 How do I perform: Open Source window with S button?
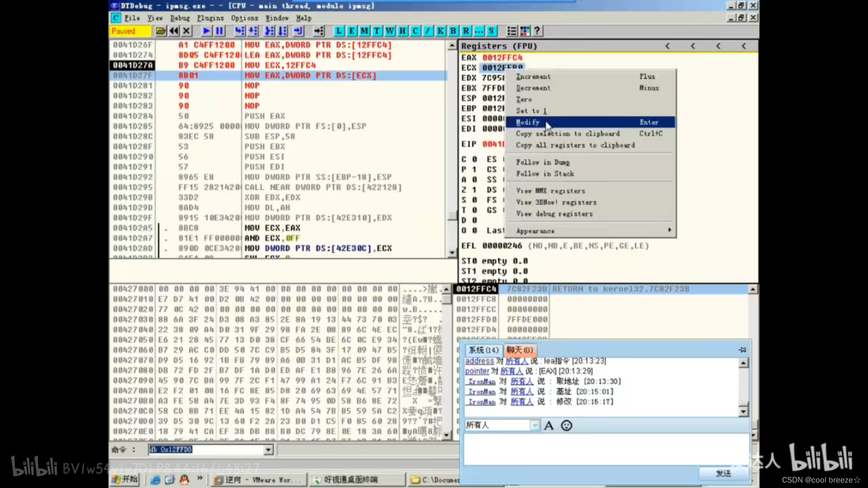[491, 31]
